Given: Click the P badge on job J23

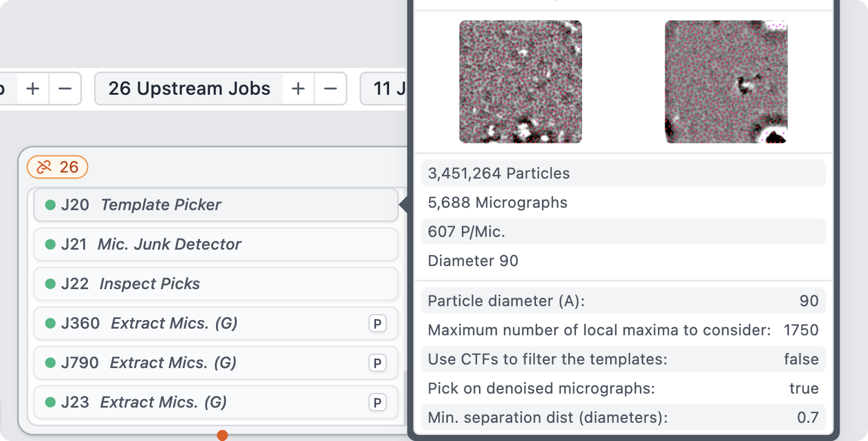Looking at the screenshot, I should 378,403.
